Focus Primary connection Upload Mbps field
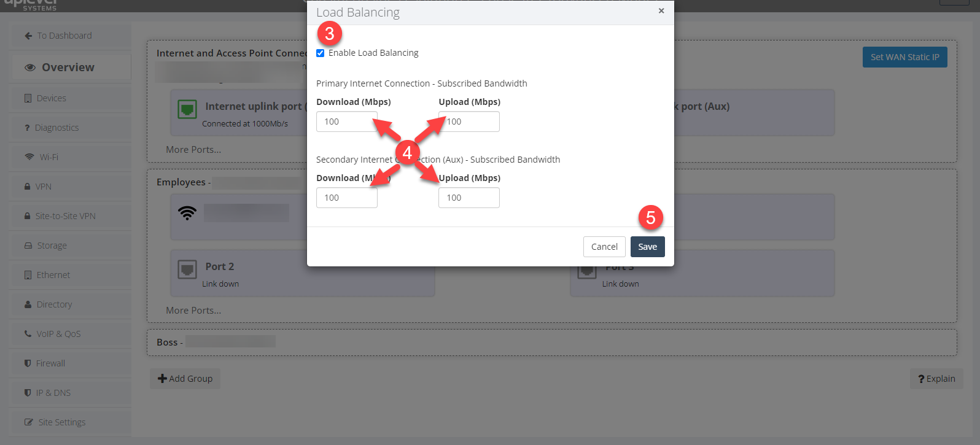 pos(469,122)
